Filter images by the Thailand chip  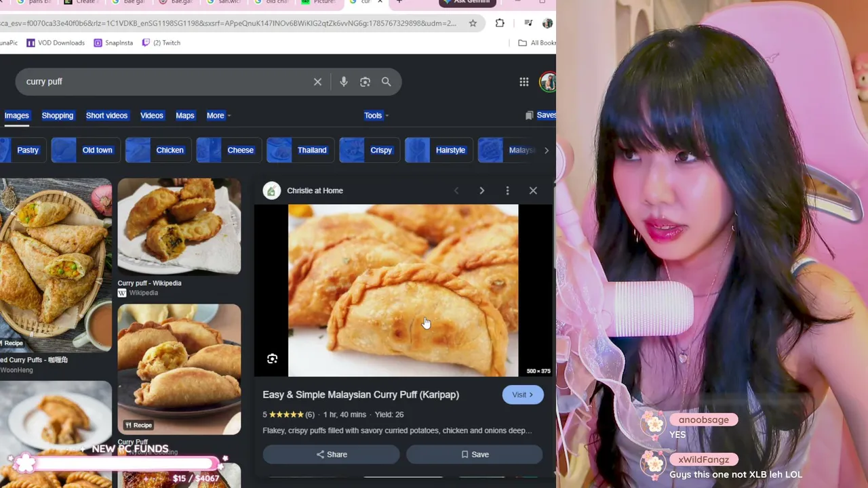300,150
